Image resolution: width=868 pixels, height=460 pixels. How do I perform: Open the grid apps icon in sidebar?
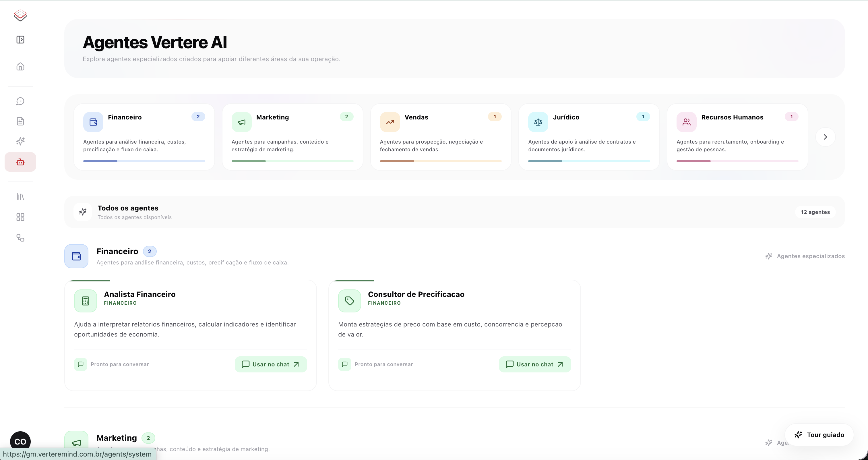[20, 217]
